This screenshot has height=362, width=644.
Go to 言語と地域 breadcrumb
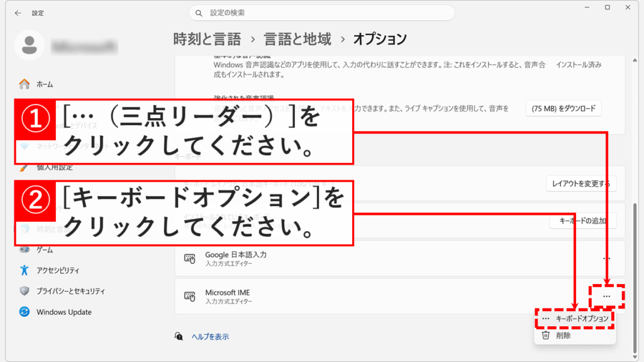tap(297, 39)
